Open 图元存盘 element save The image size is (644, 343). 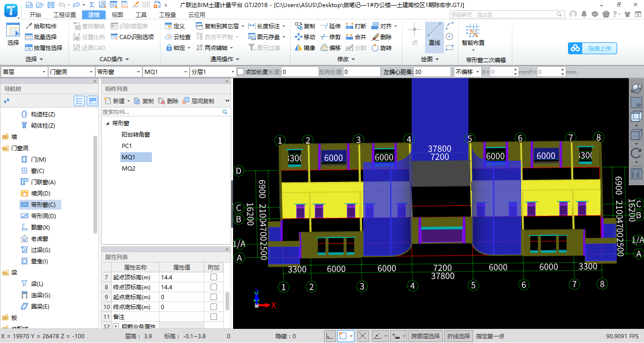coord(267,37)
